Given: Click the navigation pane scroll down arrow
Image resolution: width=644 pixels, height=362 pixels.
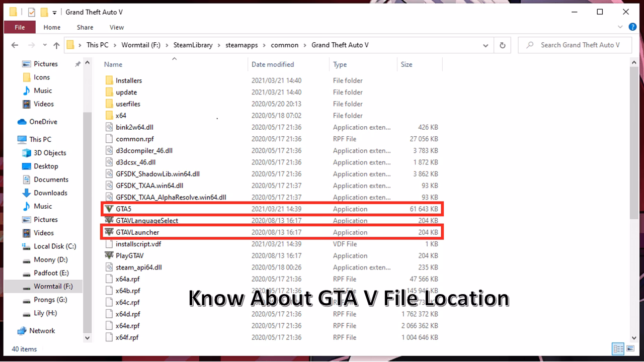Looking at the screenshot, I should (x=88, y=338).
